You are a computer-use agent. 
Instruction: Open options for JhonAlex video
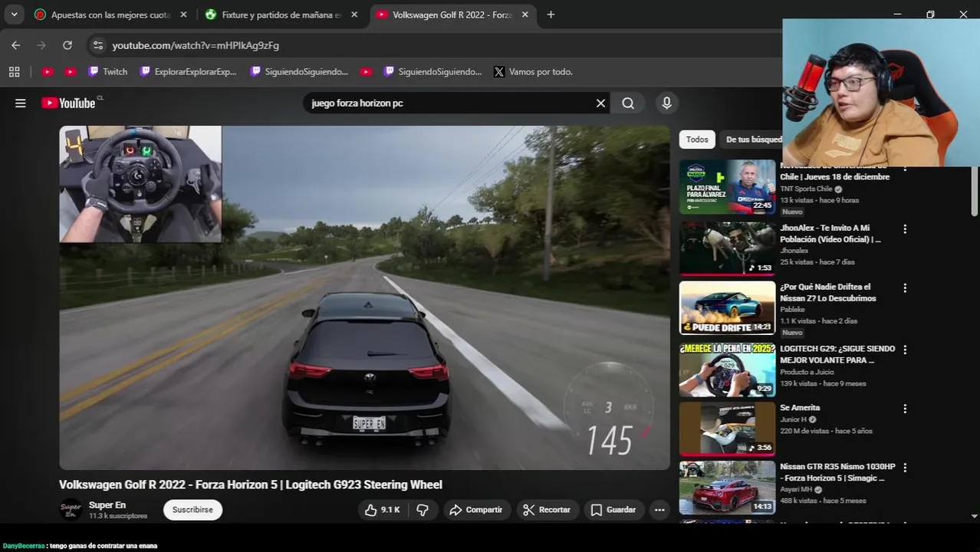click(905, 229)
